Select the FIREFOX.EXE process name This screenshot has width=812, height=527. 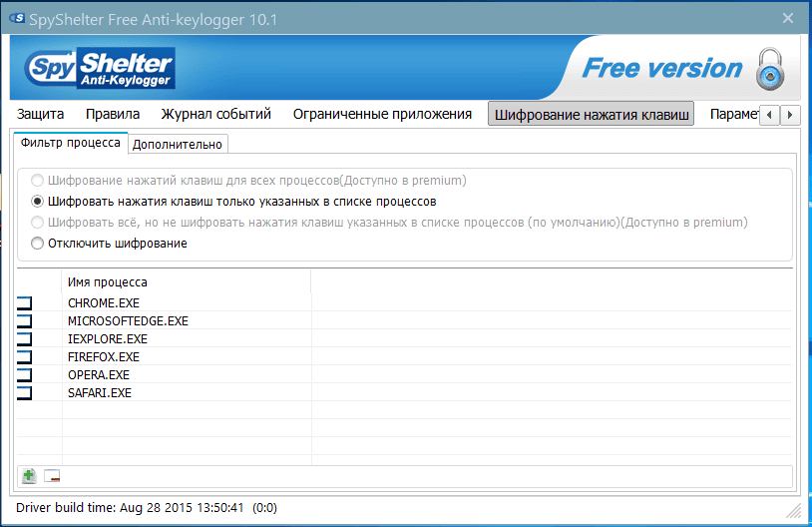tap(104, 357)
